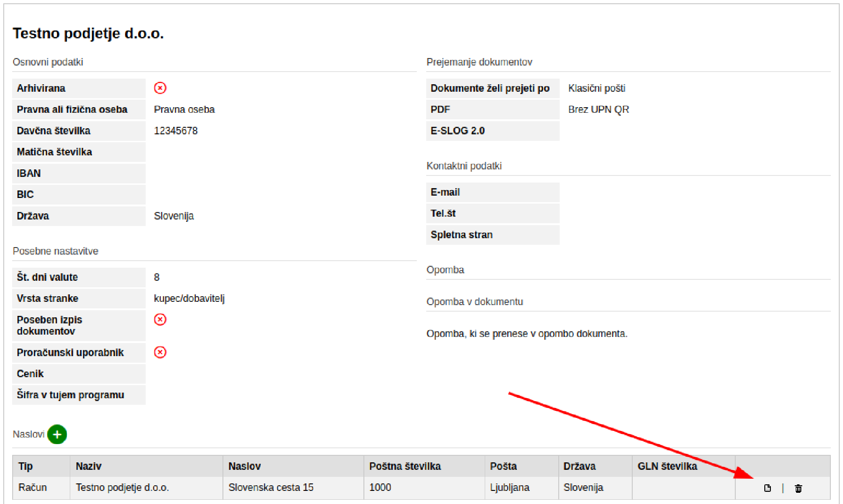
Task: Click the red X beside Proračunski uporabnik
Action: tap(160, 352)
